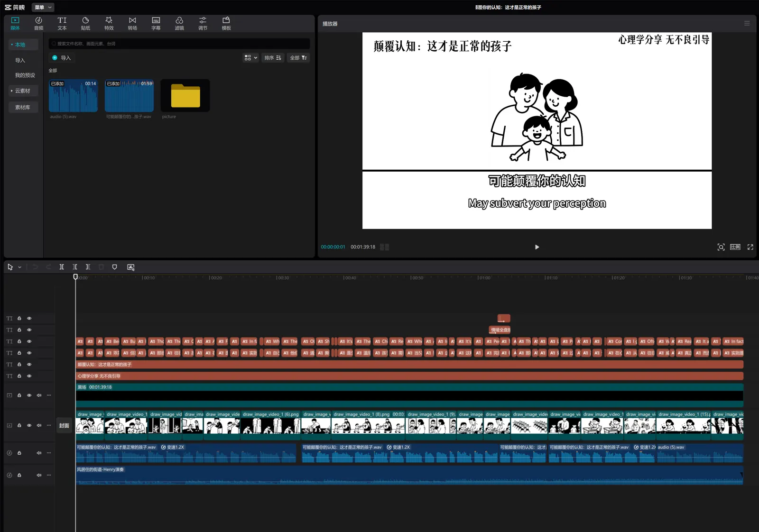Switch to the 字幕 captions tab
This screenshot has height=532, width=759.
click(x=156, y=23)
